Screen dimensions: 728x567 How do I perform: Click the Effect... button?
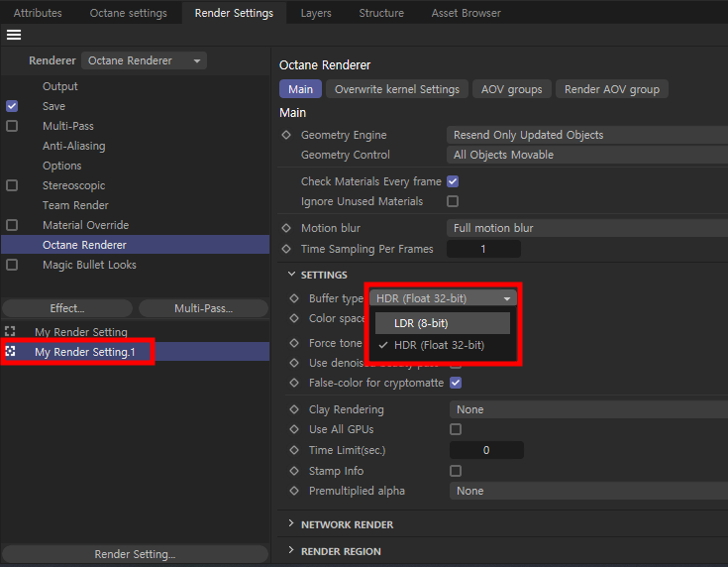67,308
